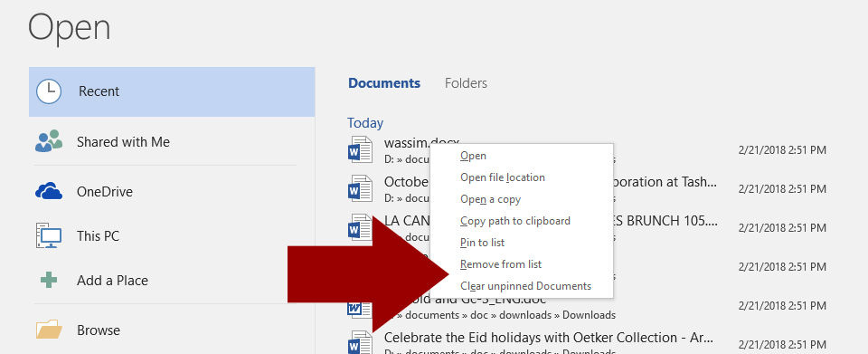Open the Browse folder icon
868x354 pixels.
click(x=49, y=330)
